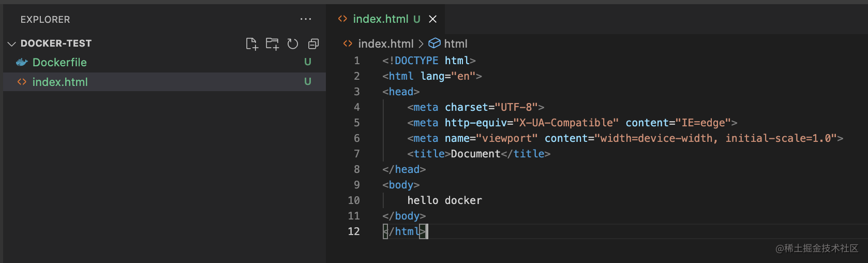Place cursor in "hello docker" text

[x=444, y=200]
